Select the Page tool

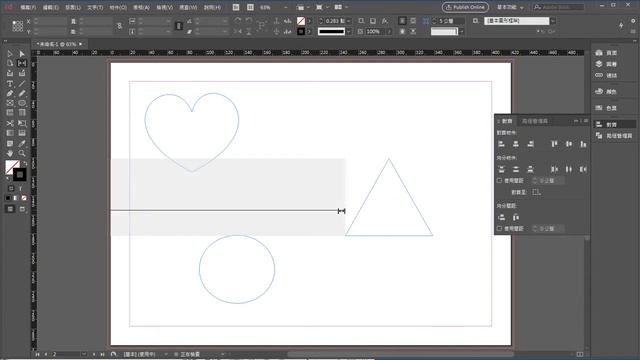click(x=10, y=63)
